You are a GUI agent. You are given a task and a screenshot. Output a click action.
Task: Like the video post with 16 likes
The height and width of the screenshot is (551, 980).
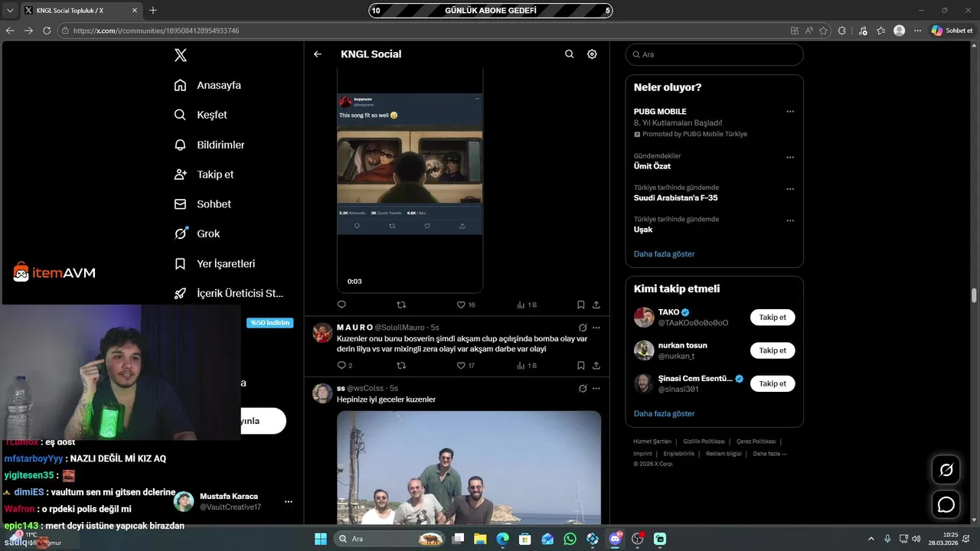[465, 305]
